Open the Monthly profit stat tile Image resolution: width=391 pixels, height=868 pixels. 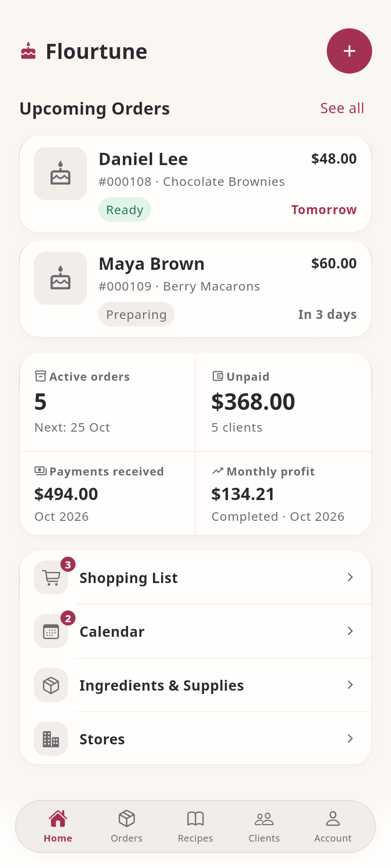coord(284,493)
